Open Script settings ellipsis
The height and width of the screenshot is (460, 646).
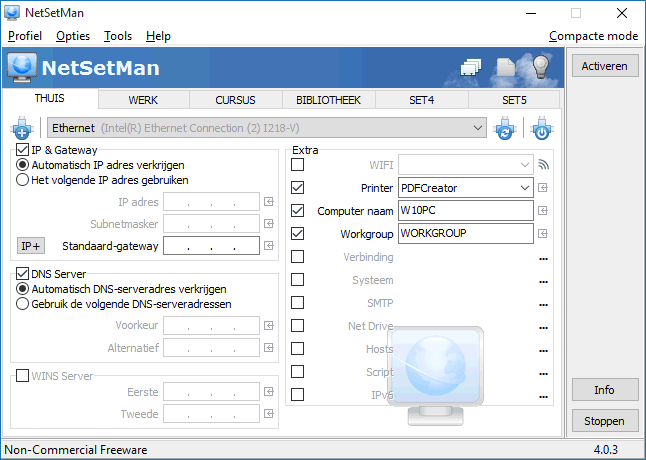click(x=543, y=374)
